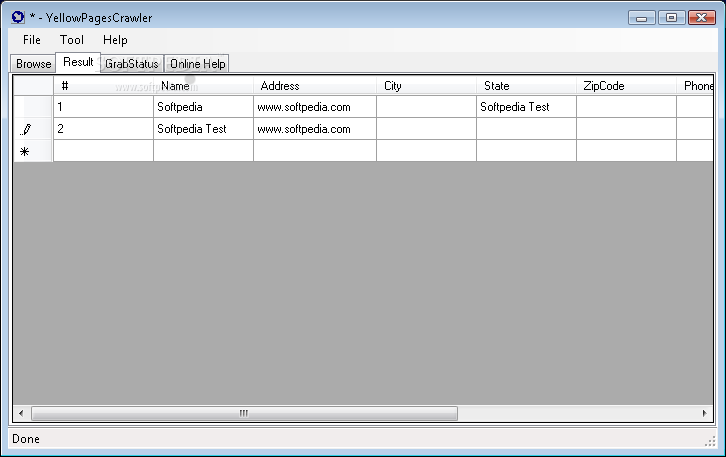The height and width of the screenshot is (457, 726).
Task: Switch to the Browse tab
Action: point(33,64)
